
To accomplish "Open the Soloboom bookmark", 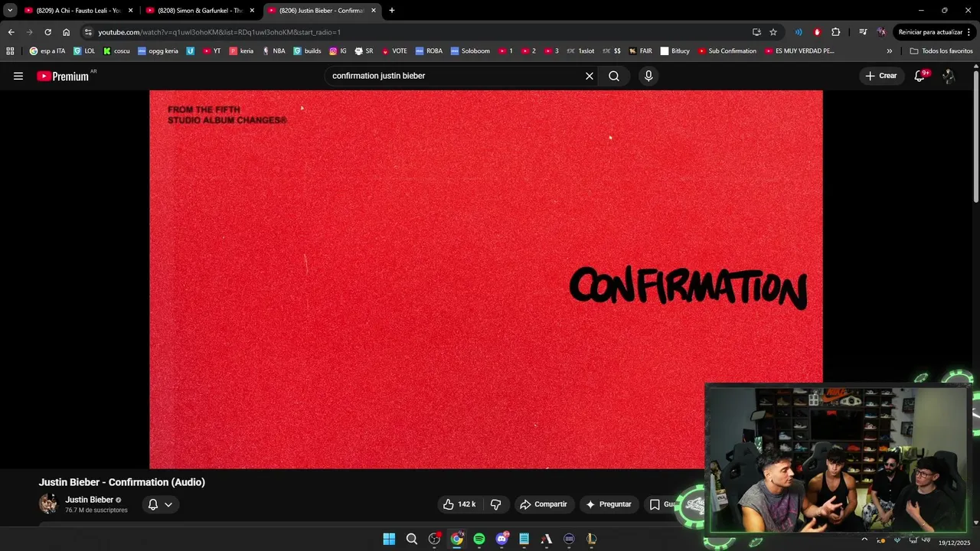I will point(470,51).
